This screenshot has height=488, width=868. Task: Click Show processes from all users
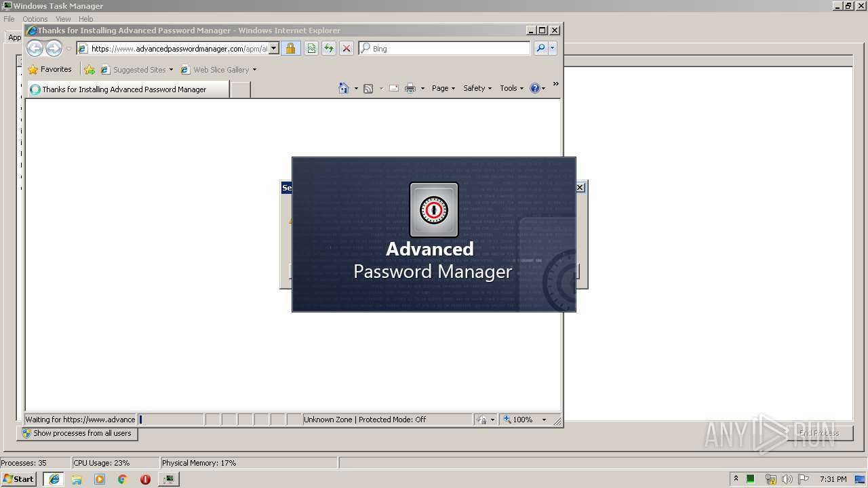point(77,433)
